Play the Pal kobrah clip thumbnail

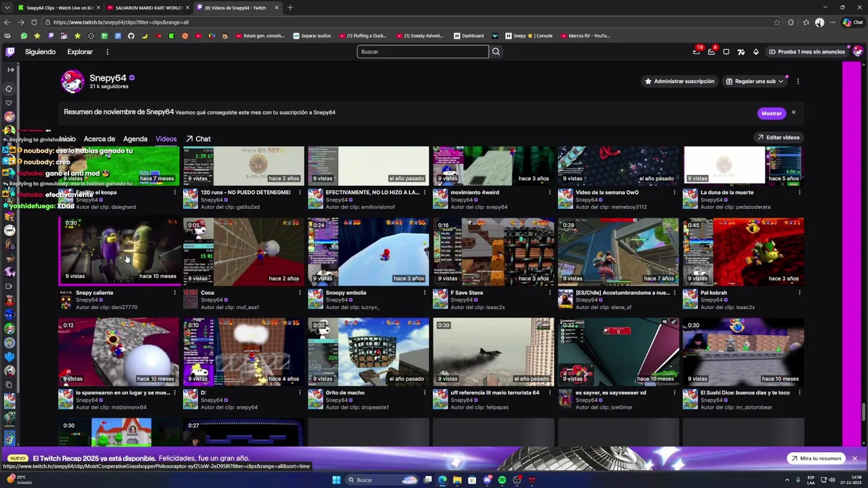coord(743,251)
